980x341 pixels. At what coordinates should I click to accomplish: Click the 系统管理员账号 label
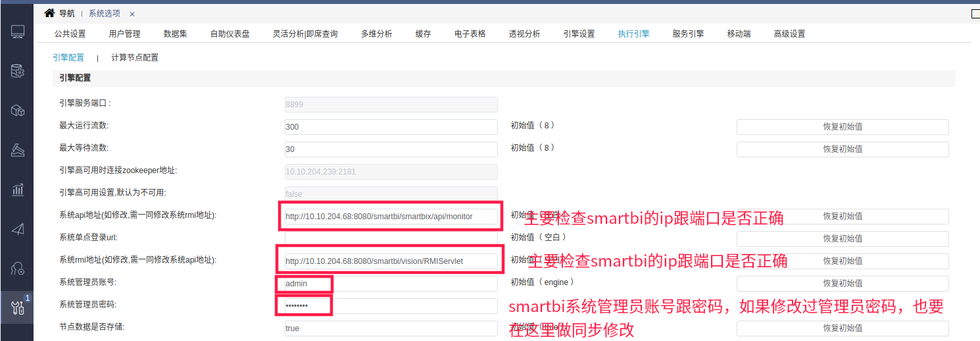click(87, 282)
